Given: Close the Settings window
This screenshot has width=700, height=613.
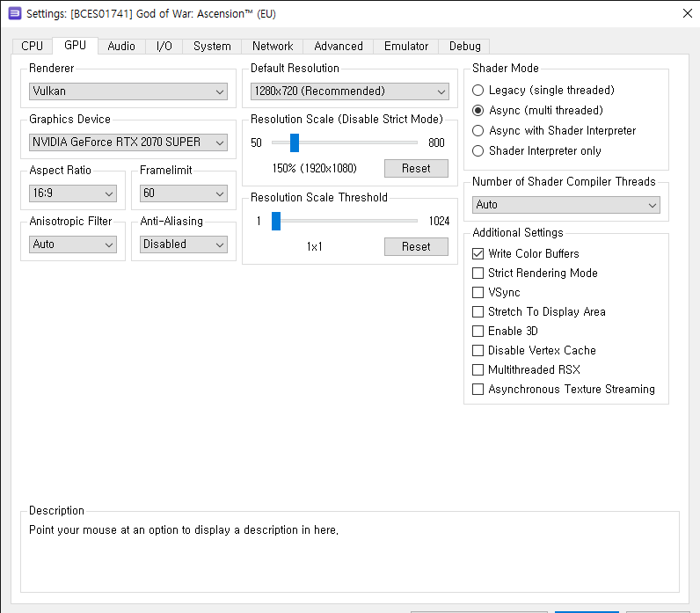Looking at the screenshot, I should (688, 13).
